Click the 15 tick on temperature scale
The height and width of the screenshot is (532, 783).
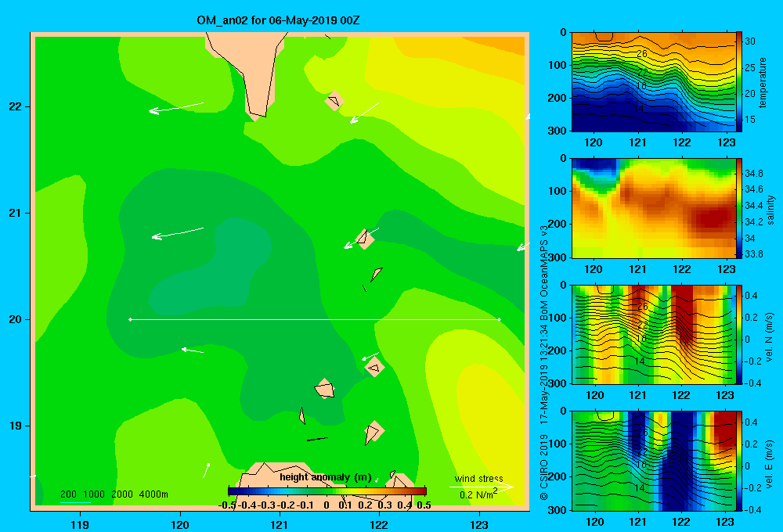coord(750,119)
